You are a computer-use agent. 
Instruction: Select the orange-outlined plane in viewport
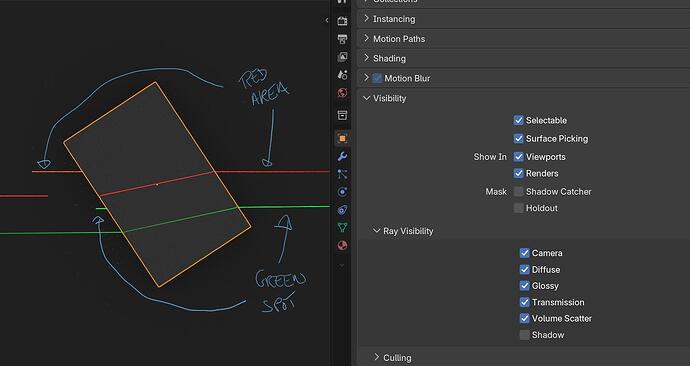point(157,185)
